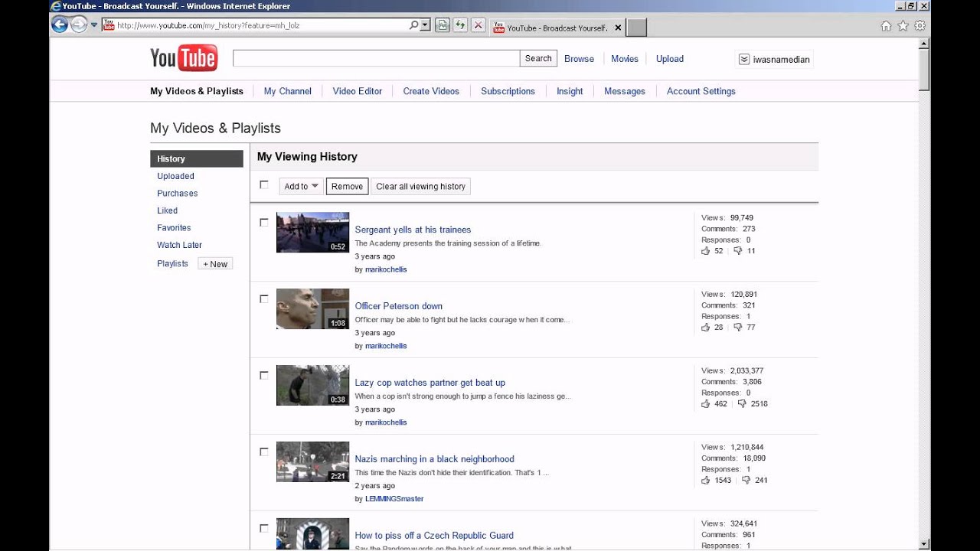Open Create Videos
Screen dimensions: 980x551
click(431, 91)
